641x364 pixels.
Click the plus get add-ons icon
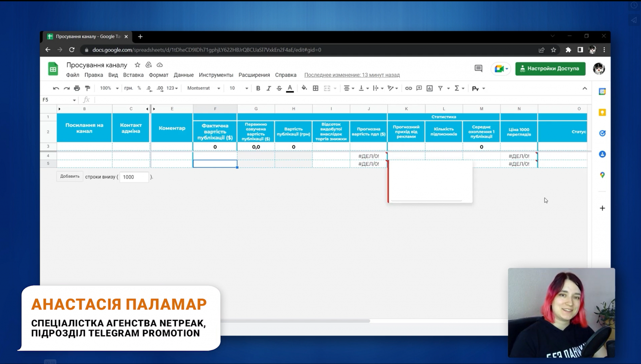click(602, 208)
